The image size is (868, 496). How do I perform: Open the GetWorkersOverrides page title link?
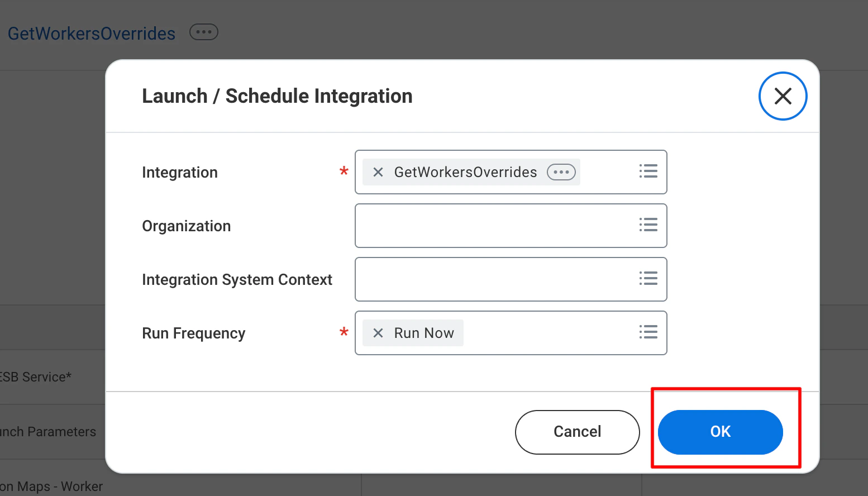pos(91,34)
